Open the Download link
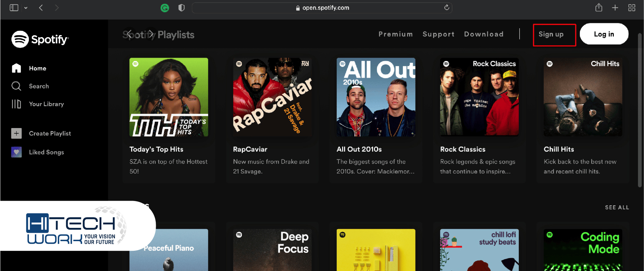The width and height of the screenshot is (644, 271). click(x=484, y=34)
